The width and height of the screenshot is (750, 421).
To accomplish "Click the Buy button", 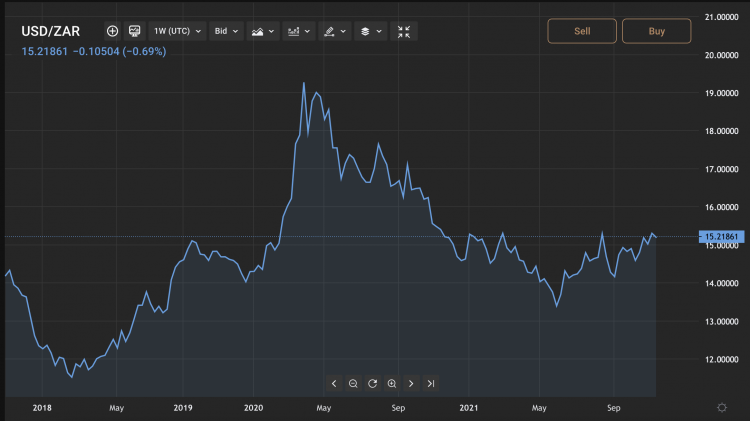I will coord(657,31).
